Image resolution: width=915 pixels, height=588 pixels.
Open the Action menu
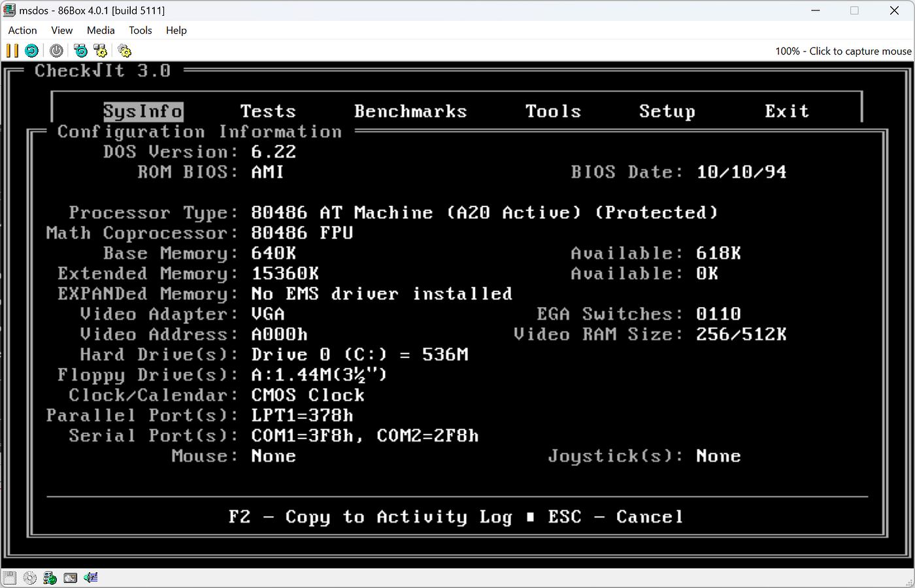(22, 30)
